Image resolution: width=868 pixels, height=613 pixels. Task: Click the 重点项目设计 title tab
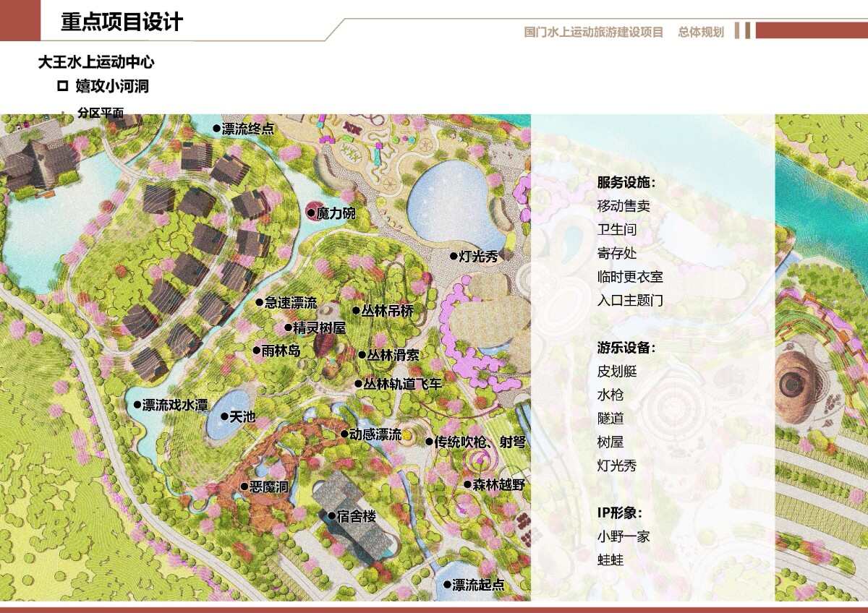coord(122,22)
